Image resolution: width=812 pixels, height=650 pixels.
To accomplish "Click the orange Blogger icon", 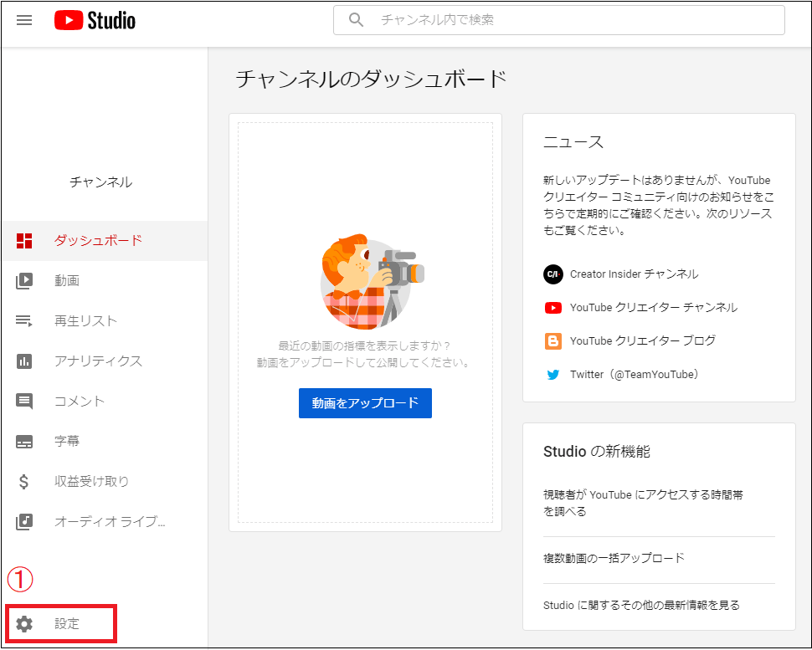I will (553, 341).
